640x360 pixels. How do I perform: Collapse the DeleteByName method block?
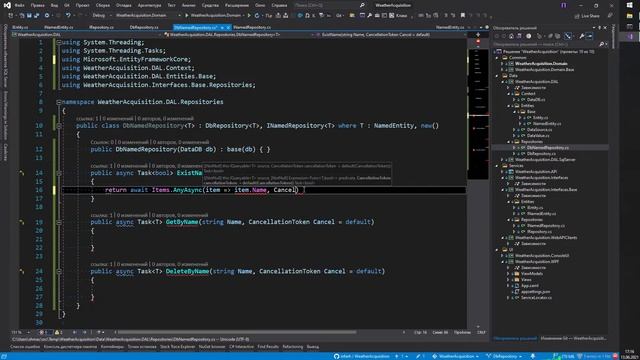pyautogui.click(x=59, y=271)
